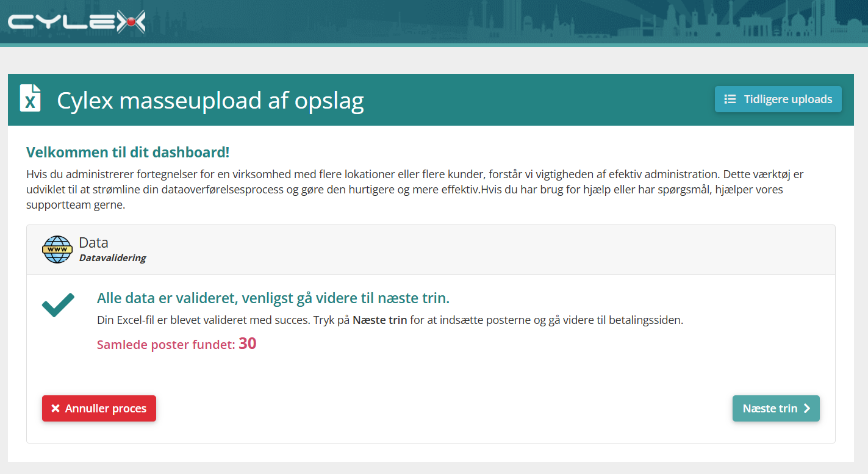Image resolution: width=868 pixels, height=474 pixels.
Task: Click the Data section heading
Action: 93,243
